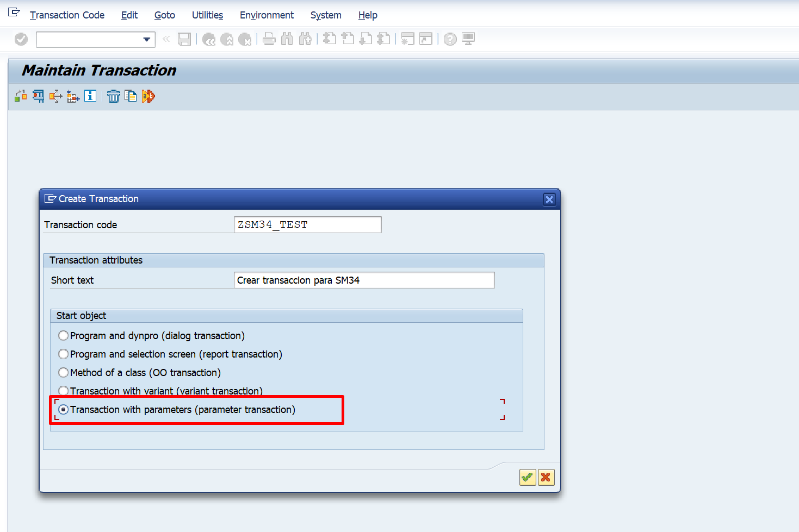Image resolution: width=799 pixels, height=532 pixels.
Task: Click the Short text input field
Action: pos(363,280)
